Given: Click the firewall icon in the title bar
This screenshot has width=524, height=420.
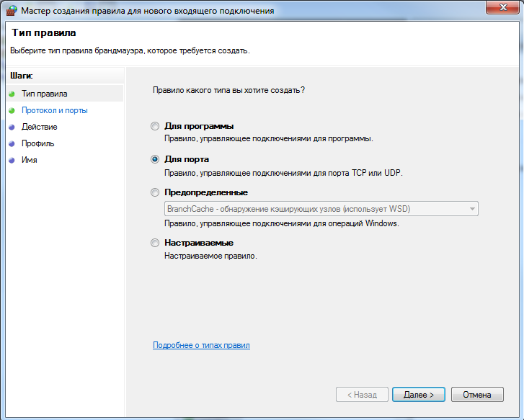Looking at the screenshot, I should click(x=12, y=10).
